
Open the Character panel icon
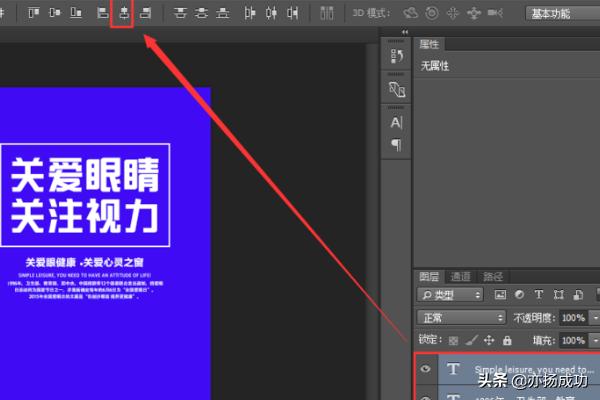pos(396,122)
